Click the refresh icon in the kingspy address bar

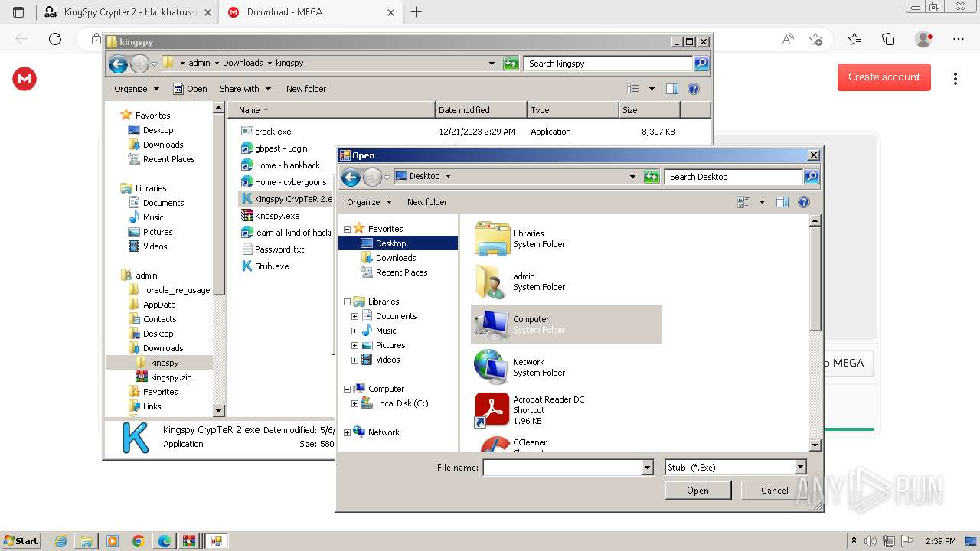tap(511, 64)
